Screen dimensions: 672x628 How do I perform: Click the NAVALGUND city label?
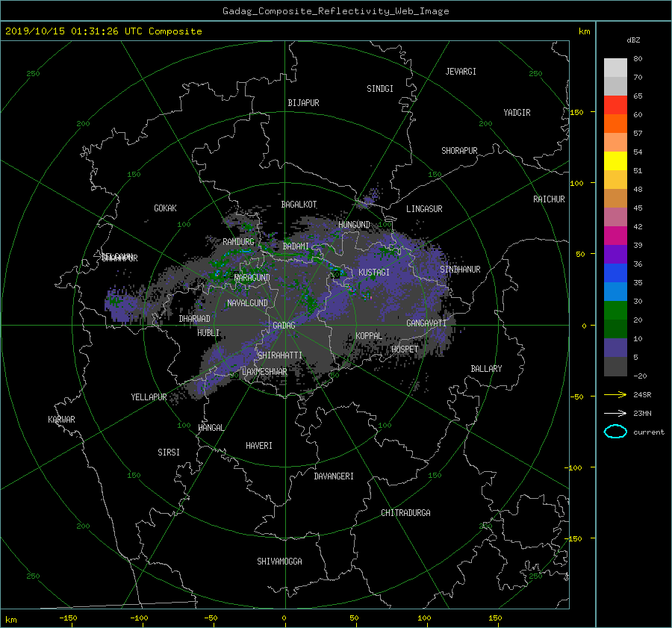(x=247, y=303)
